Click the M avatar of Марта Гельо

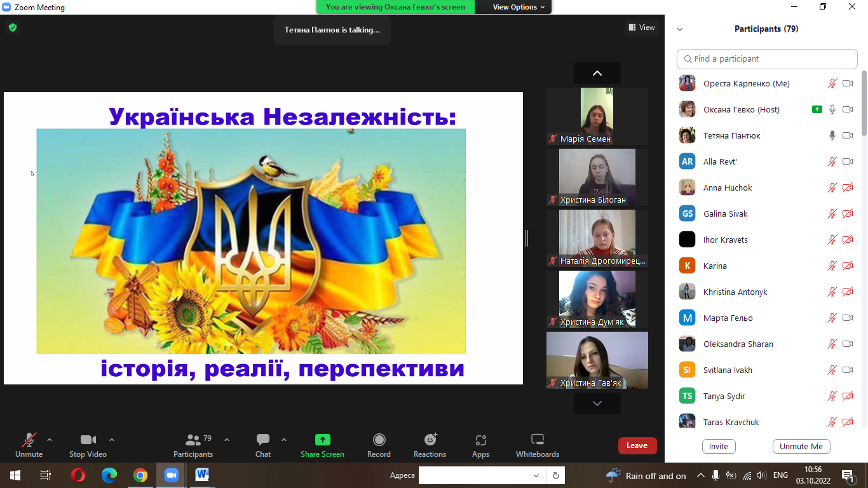pyautogui.click(x=687, y=318)
